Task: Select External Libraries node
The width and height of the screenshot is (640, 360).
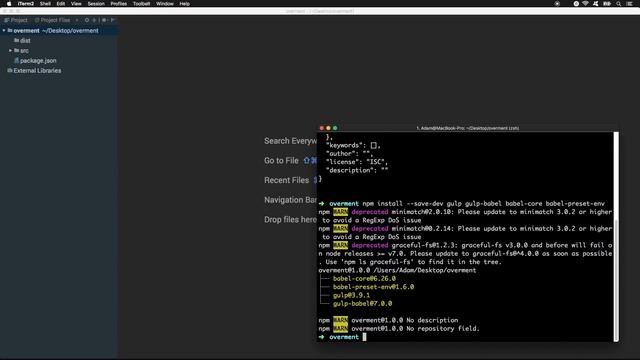Action: click(x=37, y=71)
